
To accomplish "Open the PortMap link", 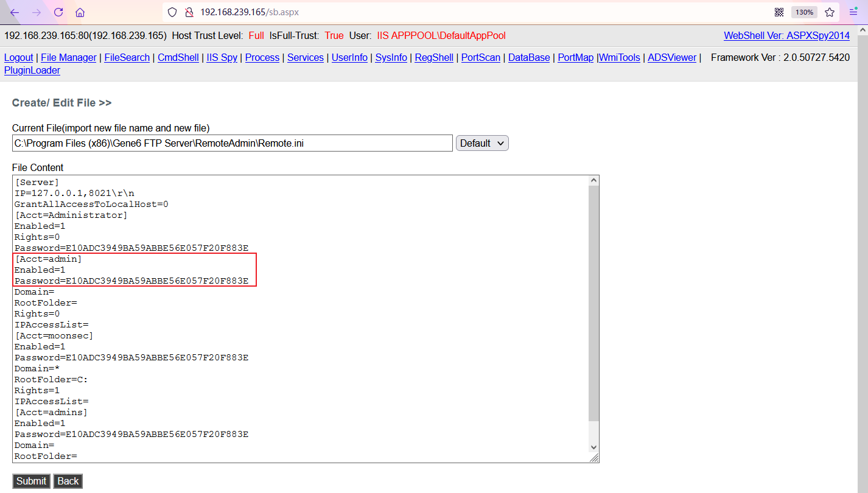I will [x=575, y=58].
